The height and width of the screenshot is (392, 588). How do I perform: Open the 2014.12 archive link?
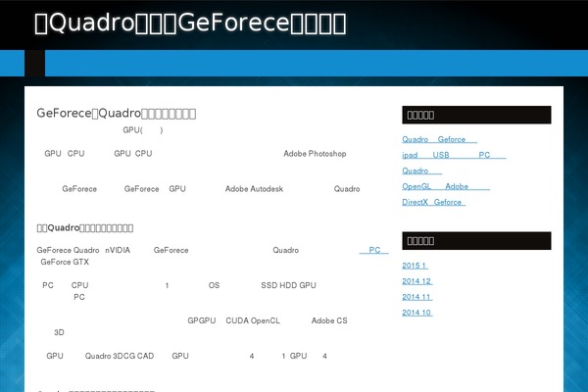[417, 281]
